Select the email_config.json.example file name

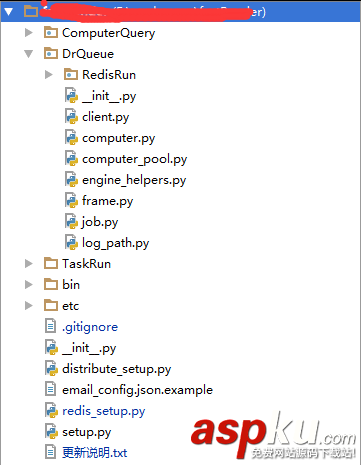[x=137, y=390]
